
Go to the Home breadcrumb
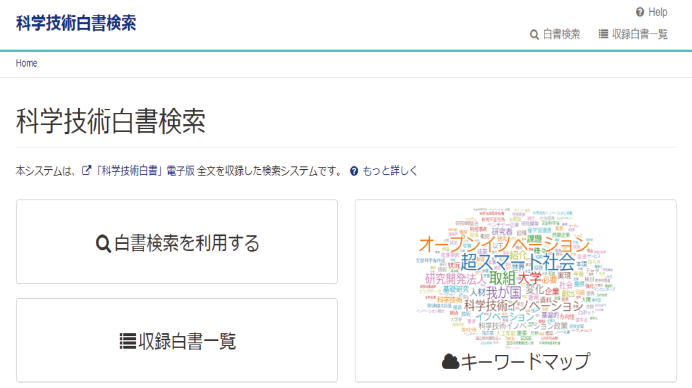point(26,63)
